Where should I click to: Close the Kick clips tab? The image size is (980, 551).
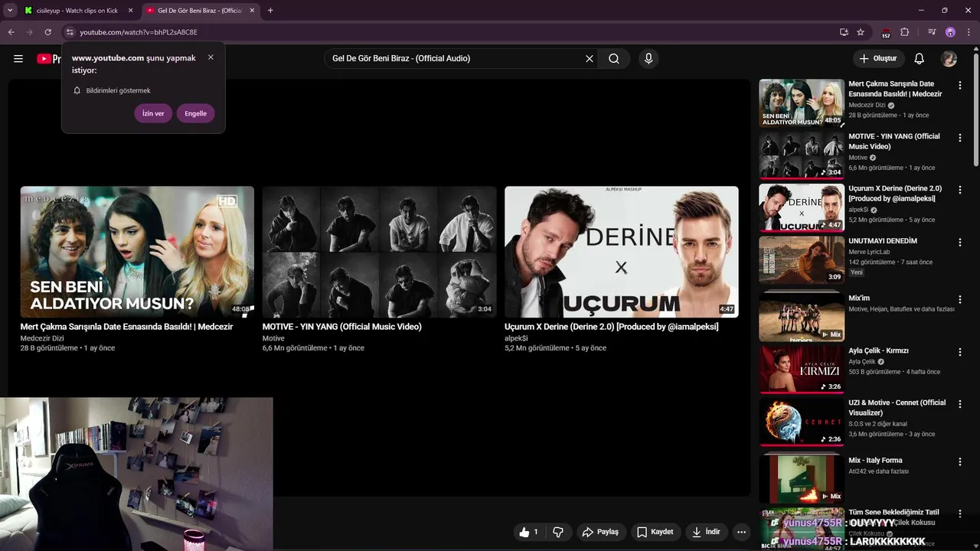130,11
